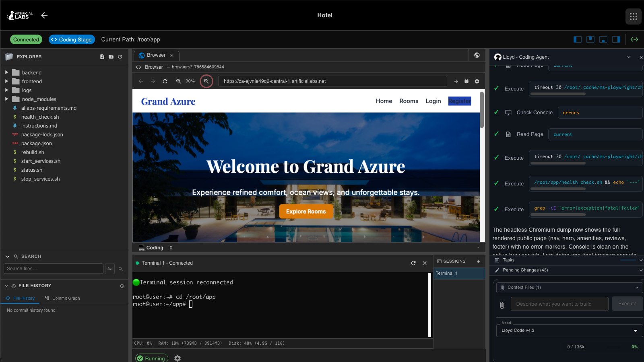Toggle the left sidebar layout icon
The image size is (644, 362).
[578, 39]
